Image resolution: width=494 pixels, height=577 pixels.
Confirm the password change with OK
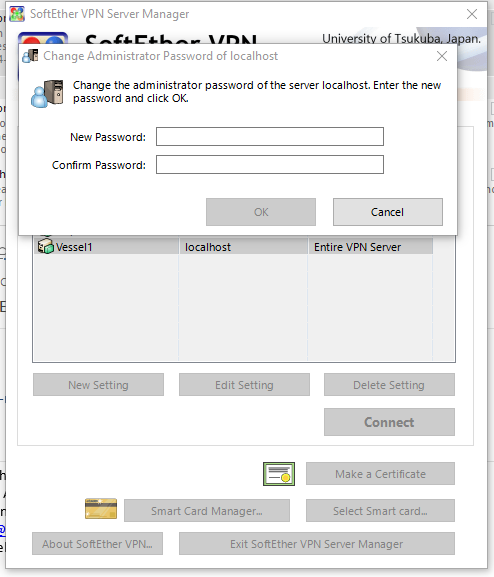tap(261, 212)
